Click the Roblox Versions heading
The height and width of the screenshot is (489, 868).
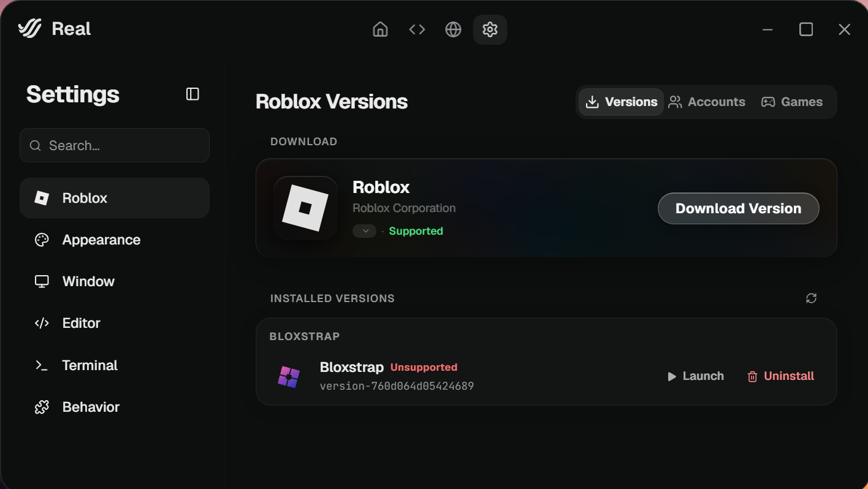point(332,102)
